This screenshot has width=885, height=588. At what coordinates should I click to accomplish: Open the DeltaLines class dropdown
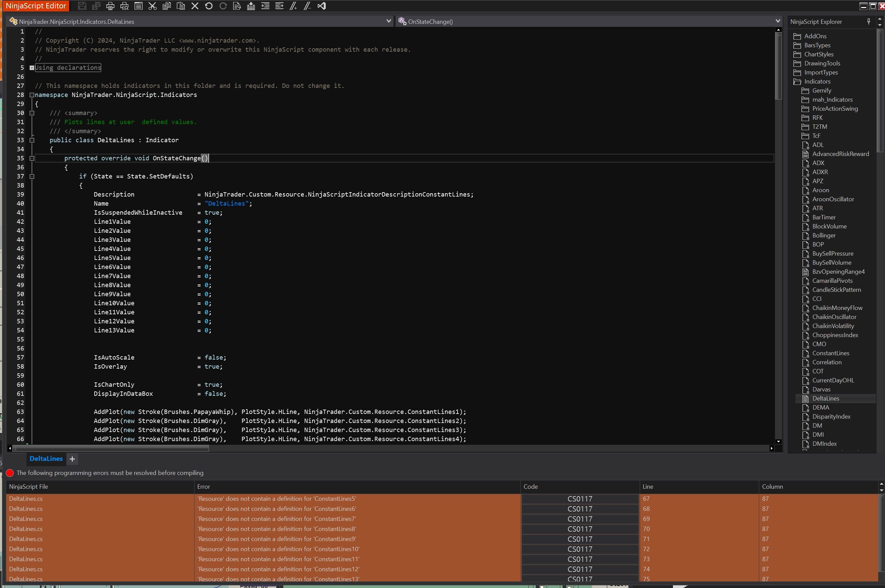(388, 21)
